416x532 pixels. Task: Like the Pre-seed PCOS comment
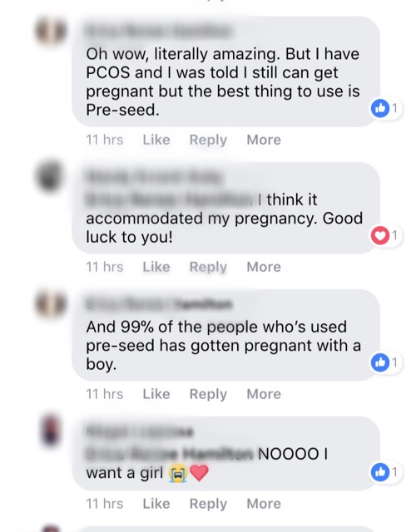pos(156,140)
